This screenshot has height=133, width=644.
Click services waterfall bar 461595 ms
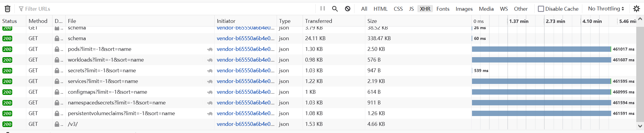541,81
